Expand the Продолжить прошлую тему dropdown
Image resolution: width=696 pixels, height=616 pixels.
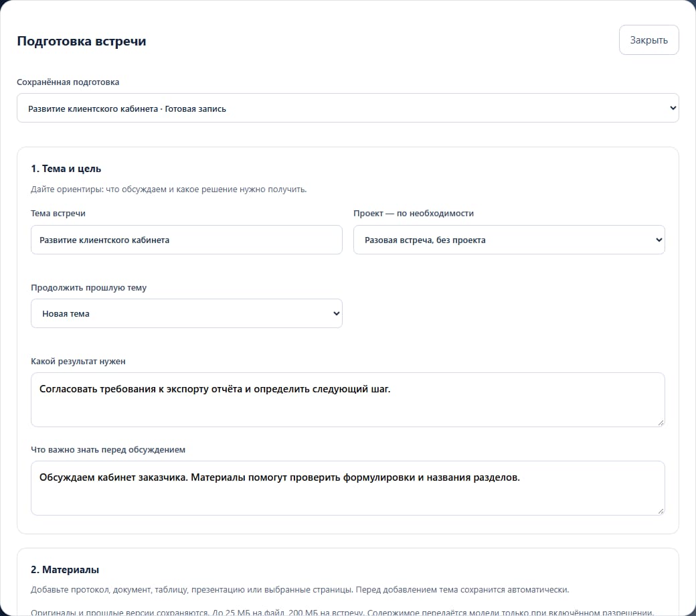point(187,313)
